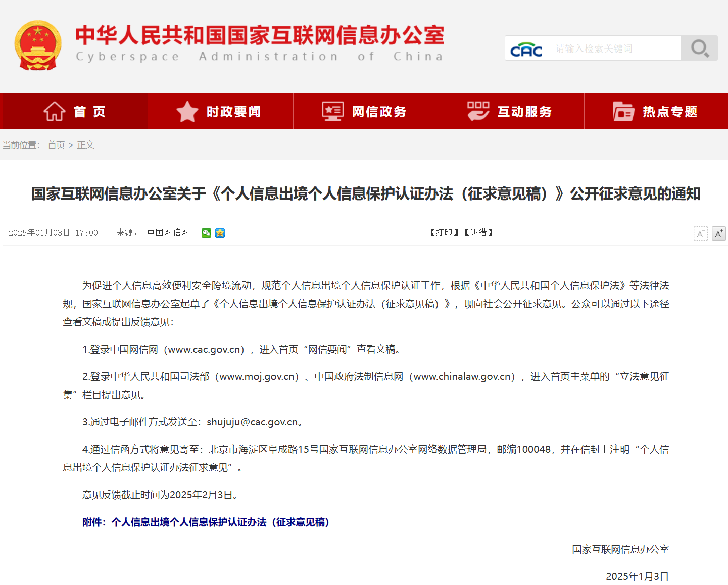Screen dimensions: 728x585
Task: Share article via QZone star icon
Action: pyautogui.click(x=220, y=233)
